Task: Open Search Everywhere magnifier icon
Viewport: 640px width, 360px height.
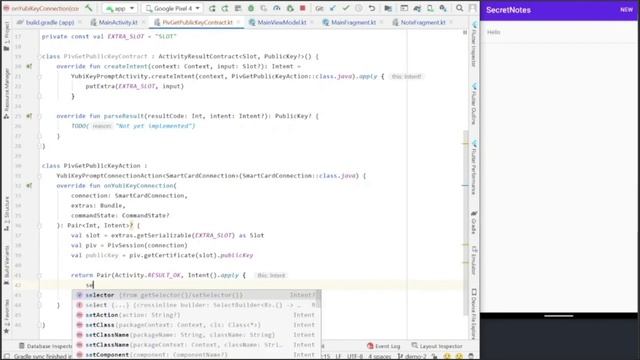Action: coord(460,8)
